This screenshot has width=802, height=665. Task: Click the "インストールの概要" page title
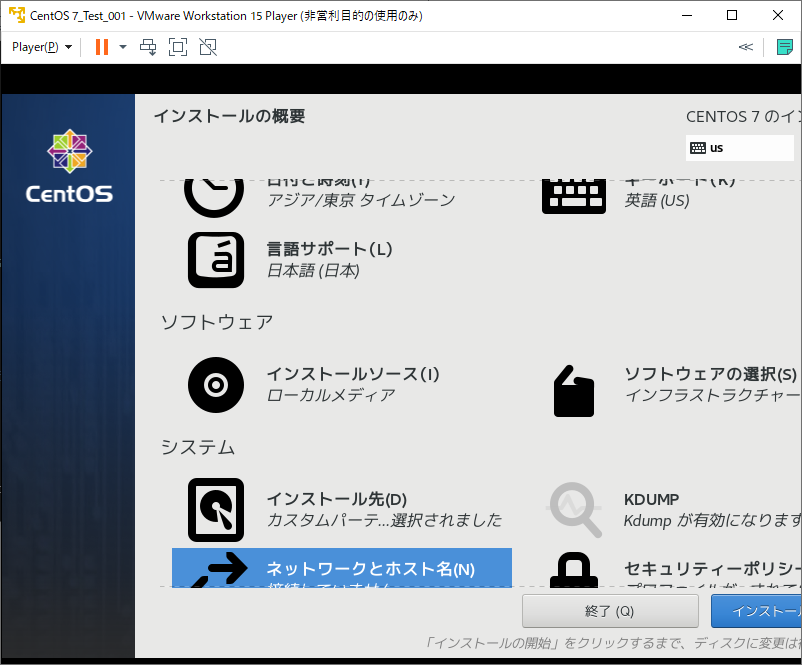point(230,116)
